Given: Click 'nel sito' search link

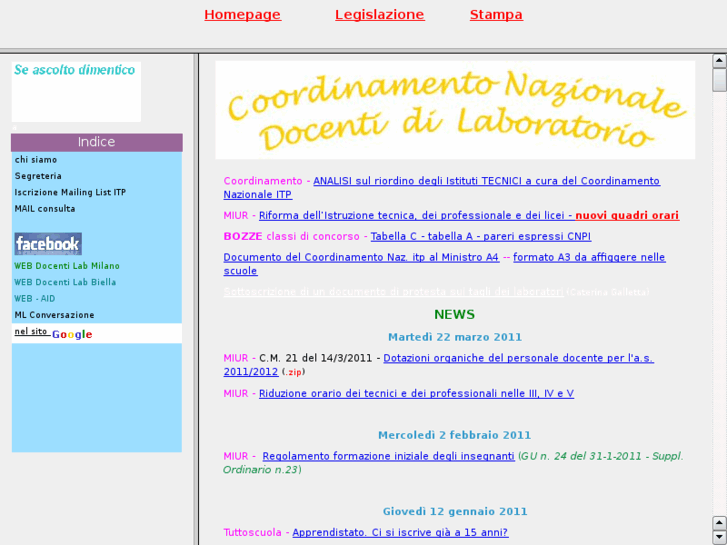Looking at the screenshot, I should [x=31, y=331].
